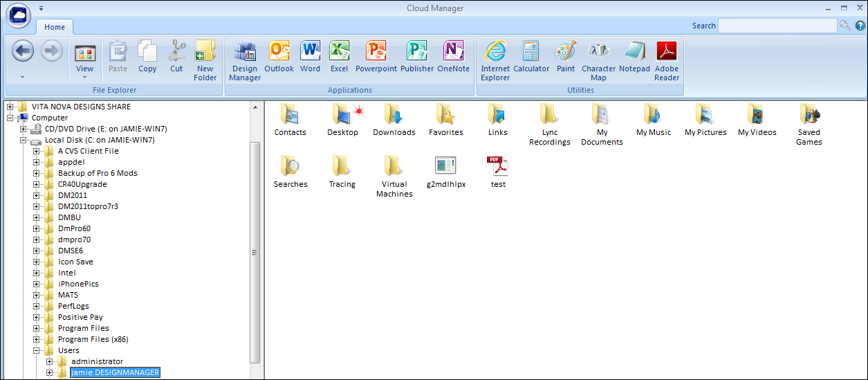
Task: Select the Tracing folder
Action: 342,172
